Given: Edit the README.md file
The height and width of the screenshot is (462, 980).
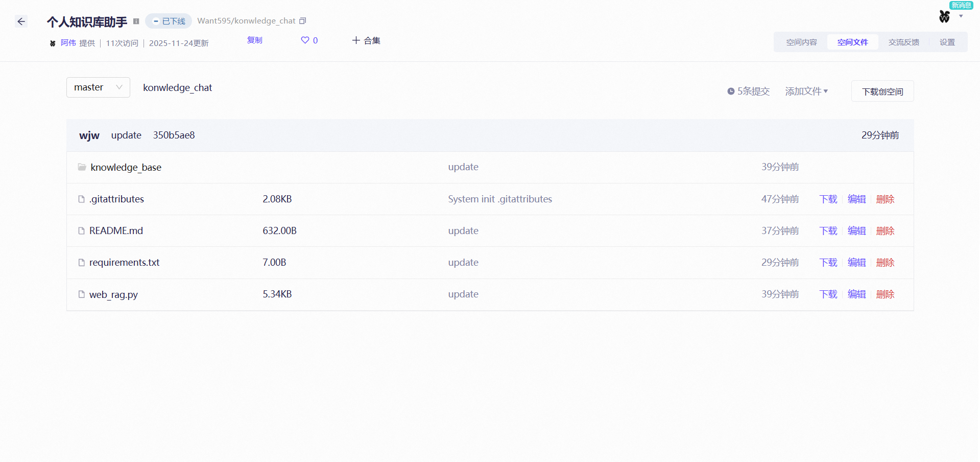Looking at the screenshot, I should click(856, 230).
